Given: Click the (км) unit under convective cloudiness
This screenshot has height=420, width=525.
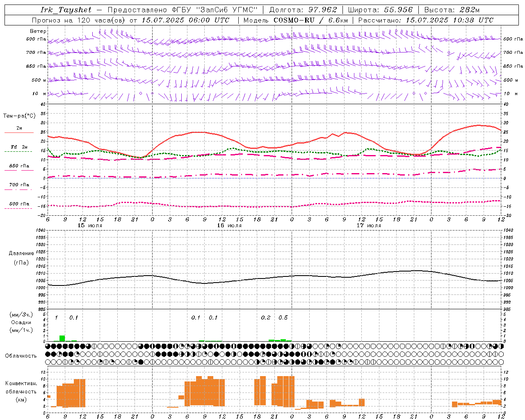Looking at the screenshot, I should tap(21, 399).
